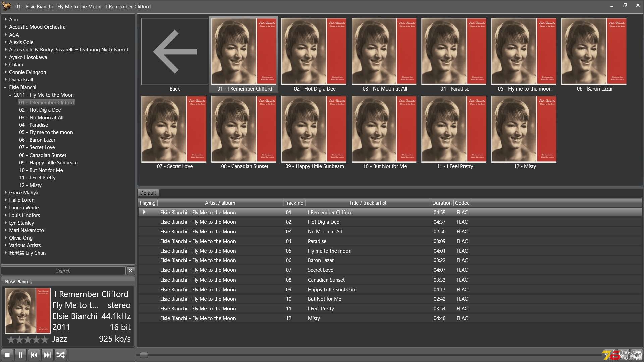Expand the Lily Chan artist node
The image size is (644, 362).
click(6, 253)
